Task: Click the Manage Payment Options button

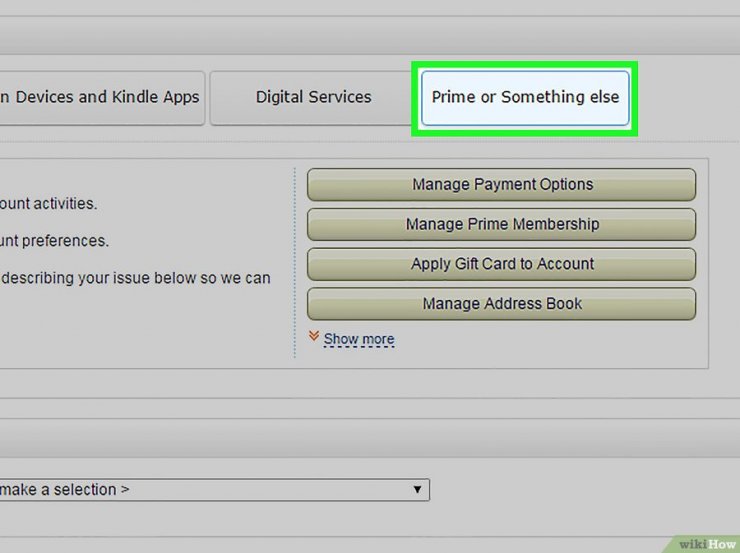Action: pos(501,184)
